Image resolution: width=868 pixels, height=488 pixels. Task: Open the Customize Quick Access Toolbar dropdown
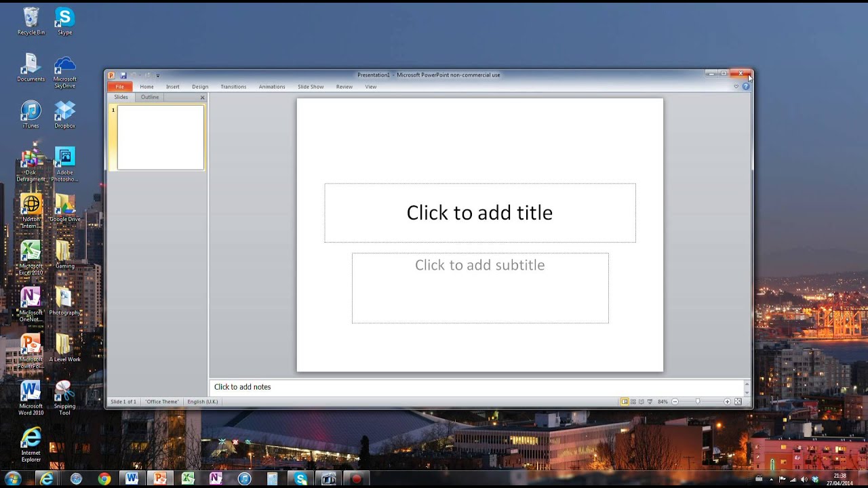(158, 75)
